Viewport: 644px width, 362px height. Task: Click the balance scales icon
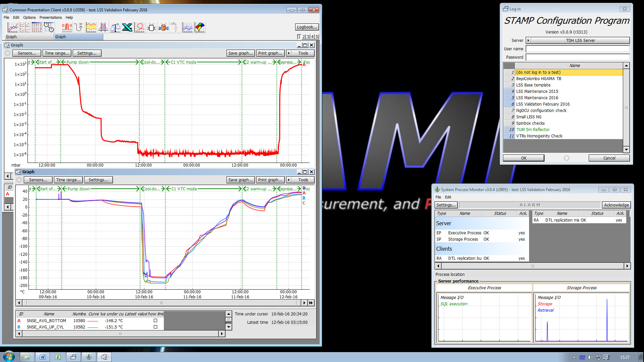pos(115,27)
